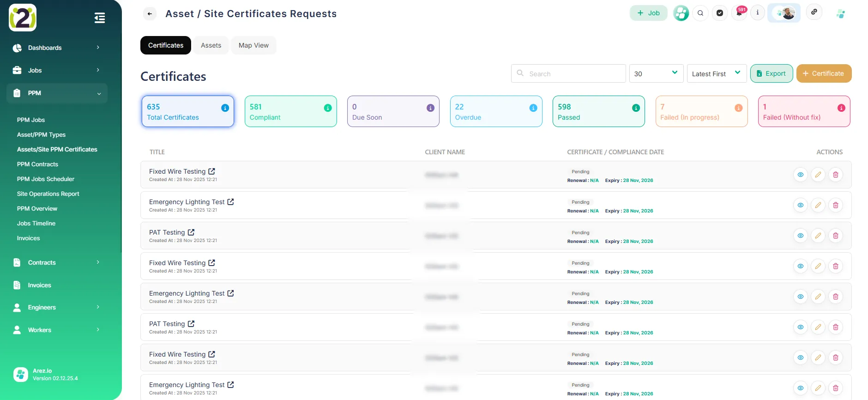Click the Export button
Screen dimensions: 868x400
point(771,73)
